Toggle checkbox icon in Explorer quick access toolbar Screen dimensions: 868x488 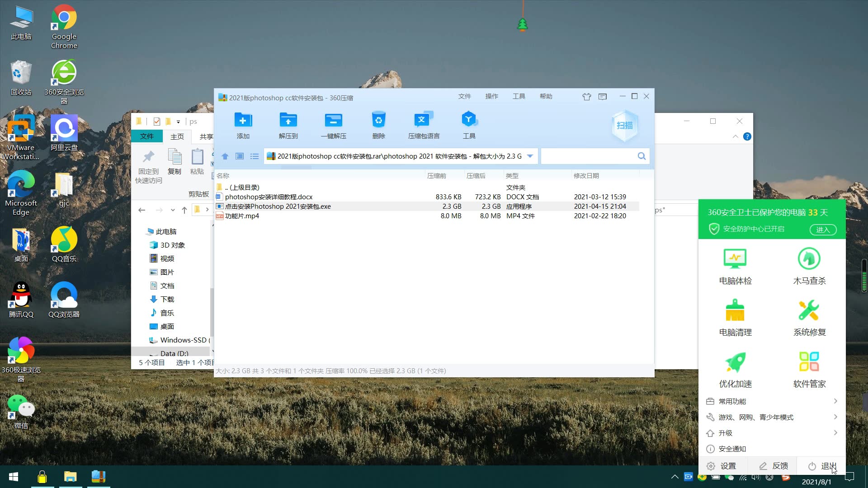tap(157, 122)
